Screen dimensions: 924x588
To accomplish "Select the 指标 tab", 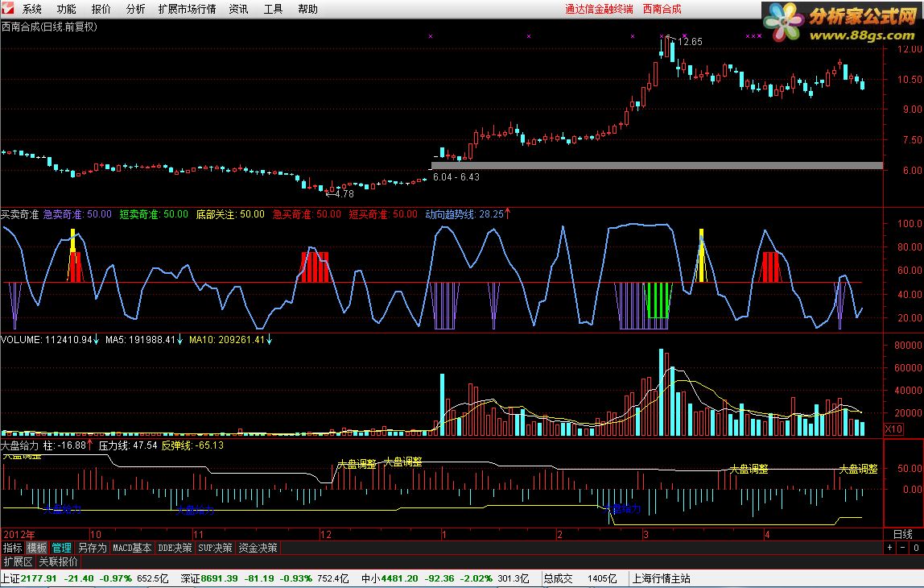I will (x=12, y=548).
